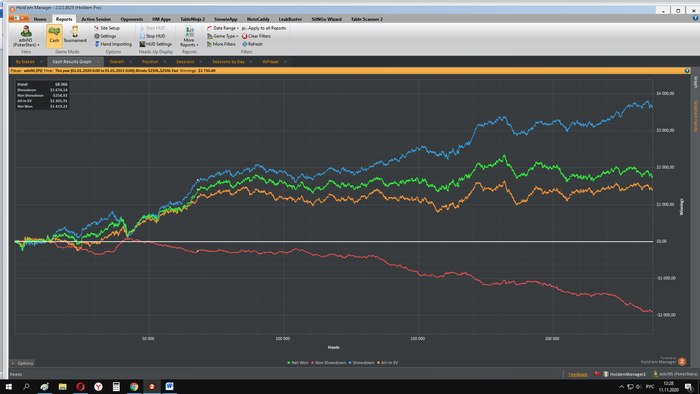Open Site Setup options
The height and width of the screenshot is (394, 700).
(x=107, y=28)
